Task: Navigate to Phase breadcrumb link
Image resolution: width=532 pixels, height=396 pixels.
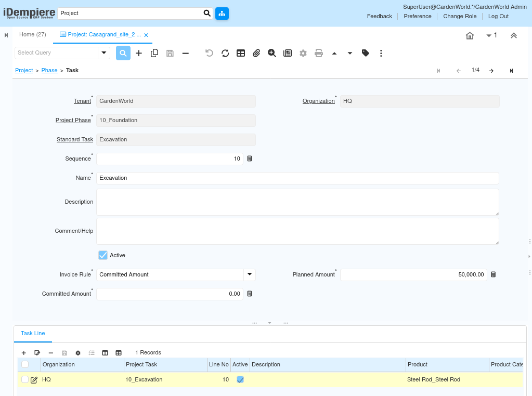Action: 49,70
